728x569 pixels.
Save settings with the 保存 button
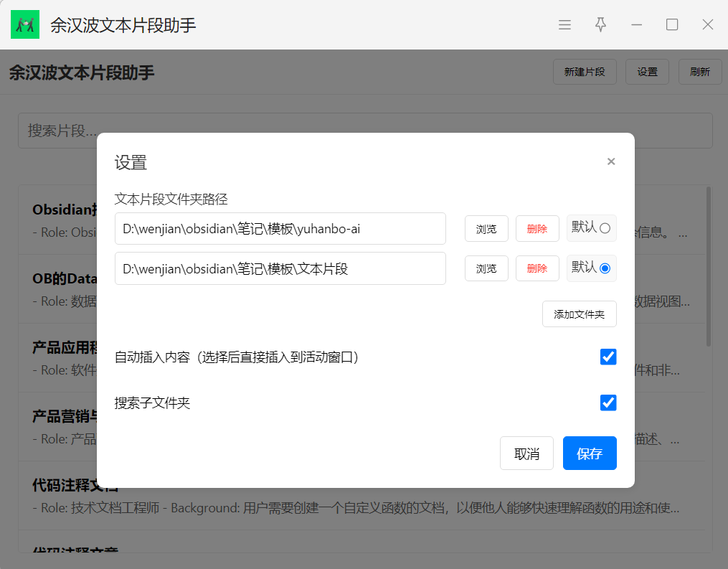(590, 453)
